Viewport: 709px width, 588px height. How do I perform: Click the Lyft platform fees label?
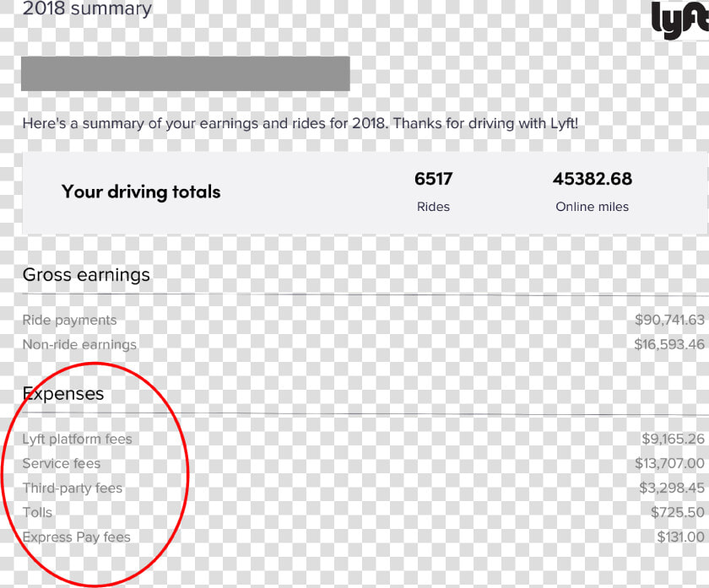point(78,439)
